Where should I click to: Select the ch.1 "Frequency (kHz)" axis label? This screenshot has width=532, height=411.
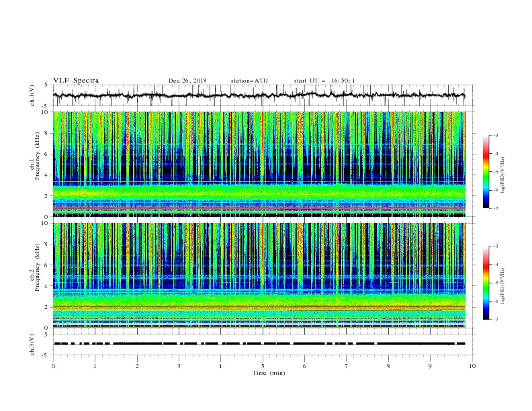point(37,156)
